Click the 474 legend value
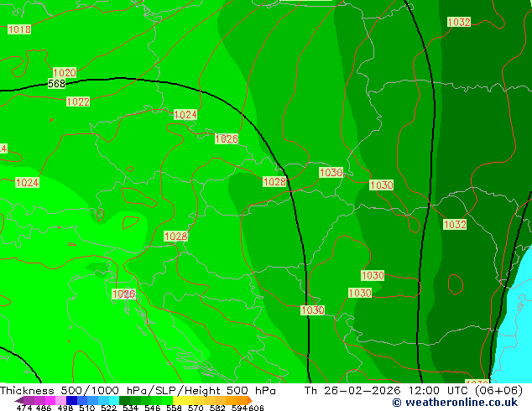This screenshot has width=532, height=411. tap(24, 408)
